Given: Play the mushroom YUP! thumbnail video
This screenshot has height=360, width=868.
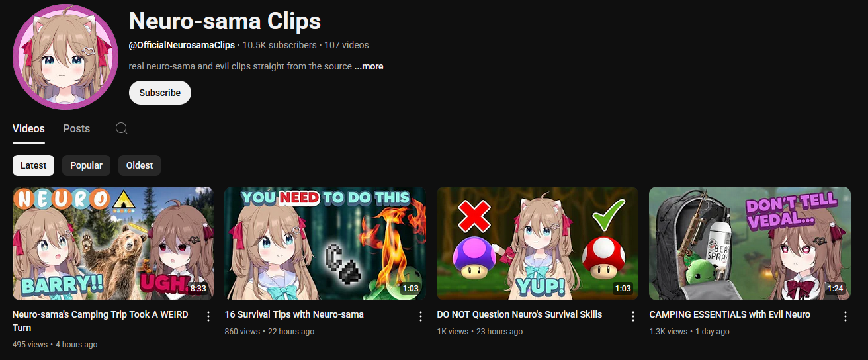Looking at the screenshot, I should 538,244.
